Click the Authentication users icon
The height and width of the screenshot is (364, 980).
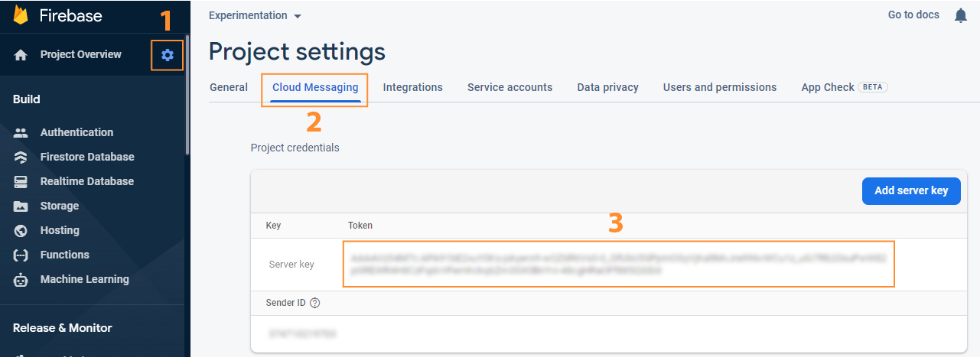point(21,132)
